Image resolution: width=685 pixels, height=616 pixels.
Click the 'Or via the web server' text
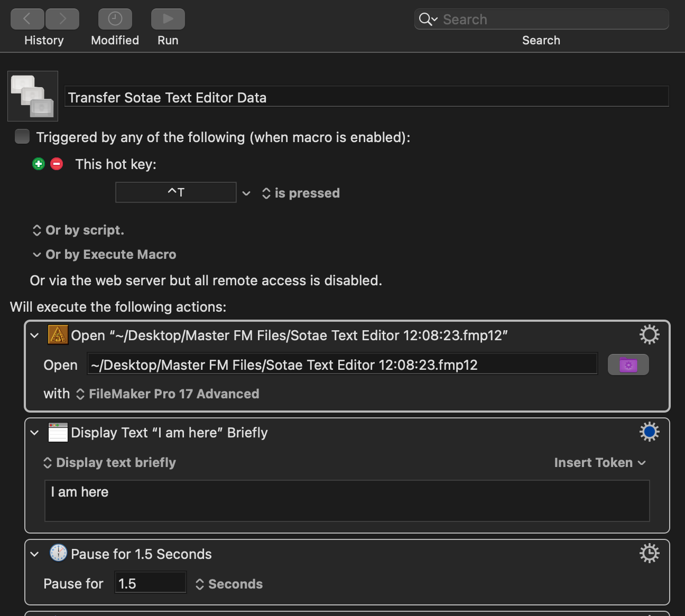206,281
